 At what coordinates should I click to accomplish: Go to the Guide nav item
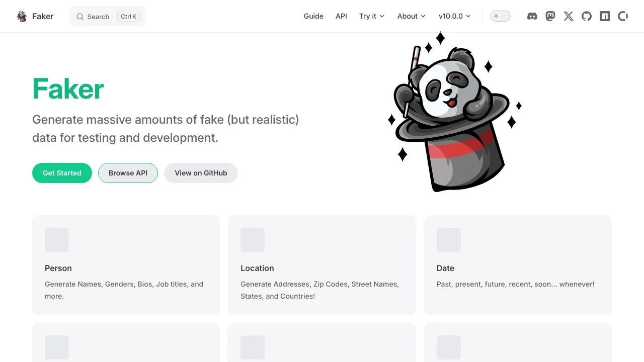pos(313,16)
